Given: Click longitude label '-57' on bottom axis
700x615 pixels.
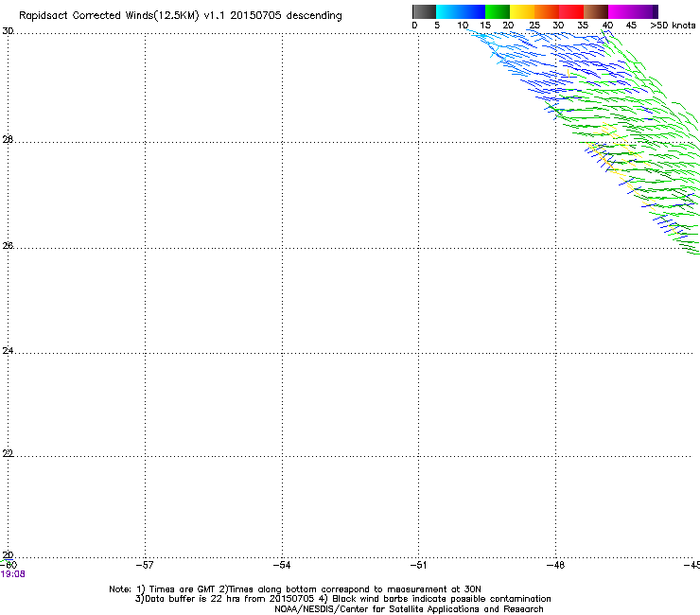Looking at the screenshot, I should coord(145,565).
